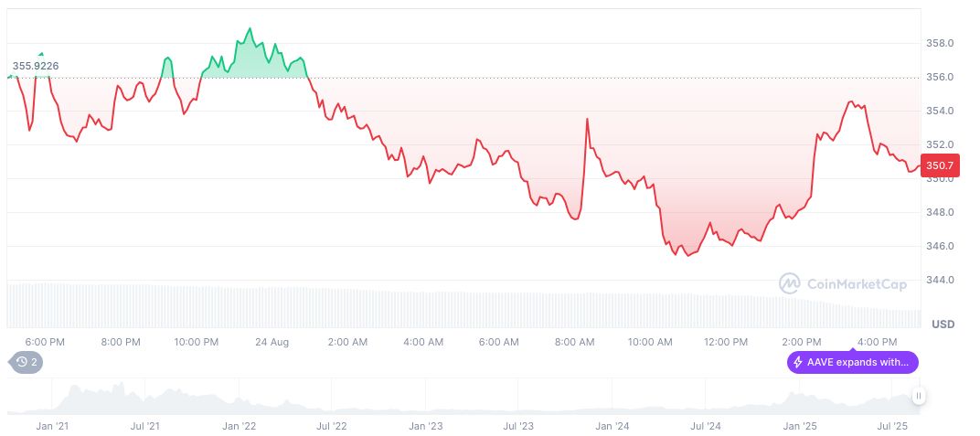Viewport: 980px width, 436px height.
Task: Select the 24 Aug date on time axis
Action: point(272,342)
